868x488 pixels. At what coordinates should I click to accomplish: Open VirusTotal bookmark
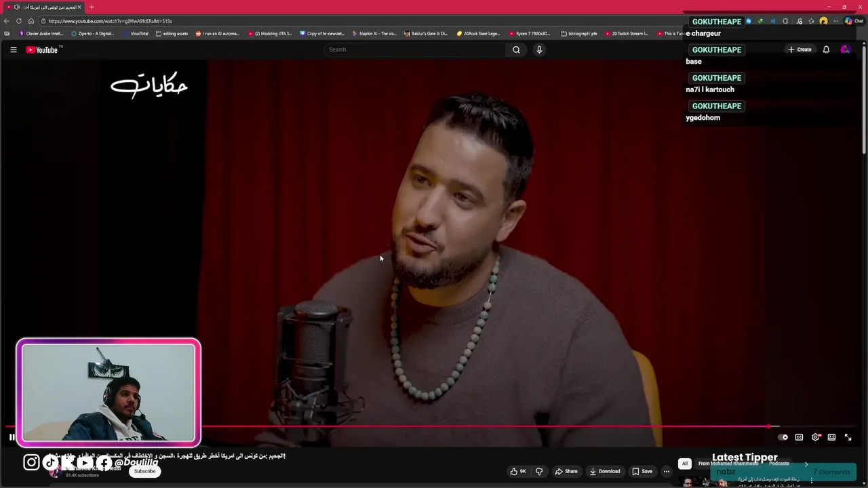[136, 33]
